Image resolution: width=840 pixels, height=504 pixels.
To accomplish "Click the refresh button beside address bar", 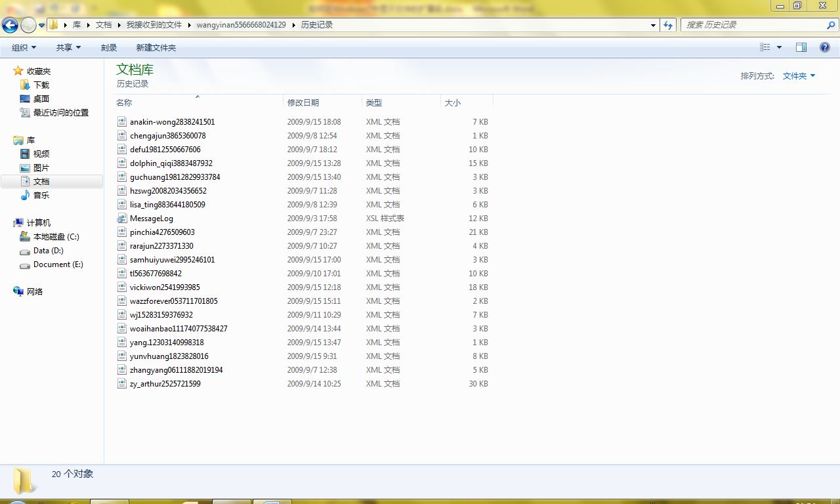I will click(x=668, y=25).
